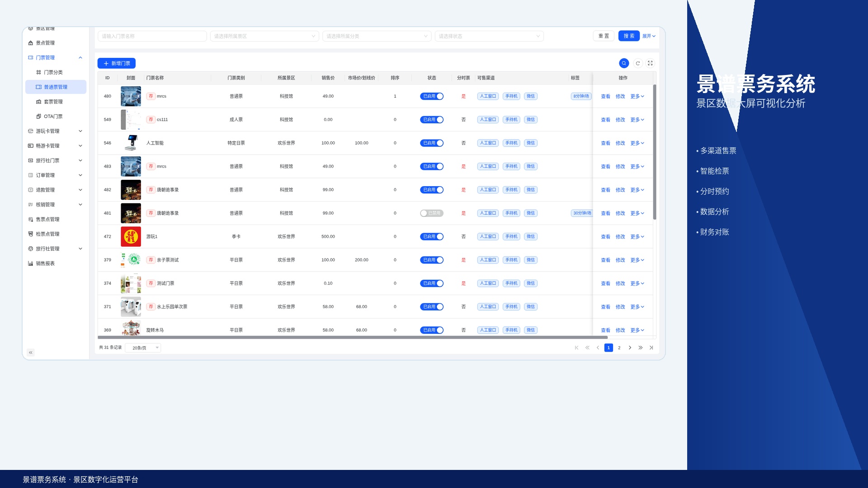Click the 新增门票 button
Image resolution: width=868 pixels, height=488 pixels.
[x=117, y=63]
